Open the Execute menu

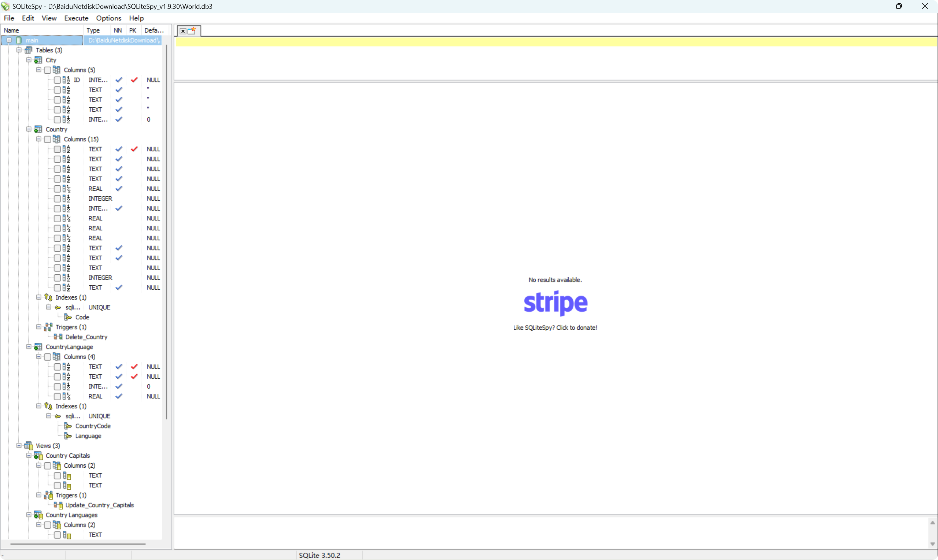(76, 18)
